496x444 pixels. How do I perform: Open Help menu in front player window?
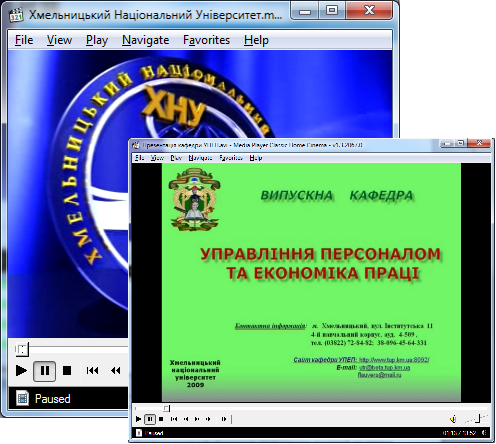256,158
